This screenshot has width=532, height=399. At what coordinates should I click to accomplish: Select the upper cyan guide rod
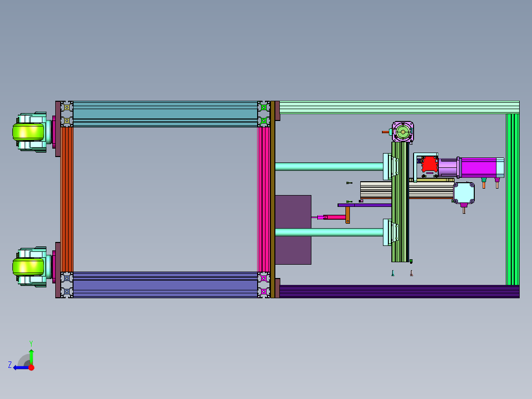(329, 166)
